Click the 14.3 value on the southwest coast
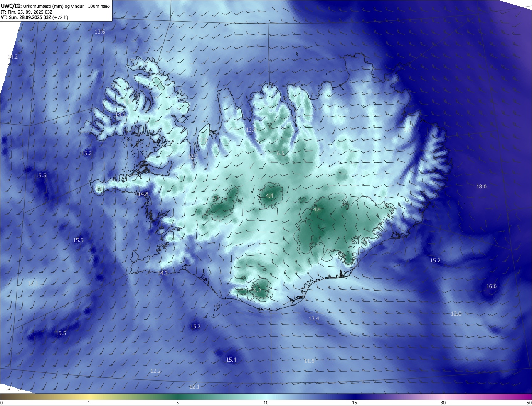Viewport: 532px width, 406px height. tap(163, 273)
